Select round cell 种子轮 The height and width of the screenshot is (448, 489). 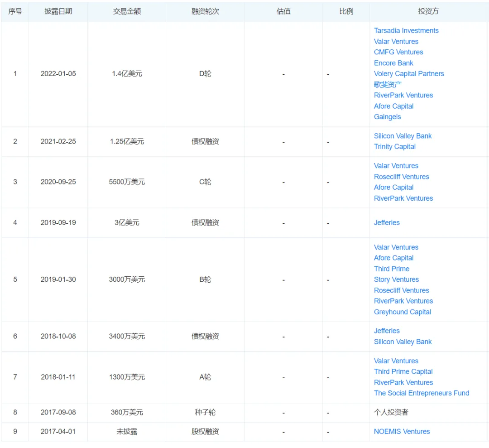[x=205, y=412]
